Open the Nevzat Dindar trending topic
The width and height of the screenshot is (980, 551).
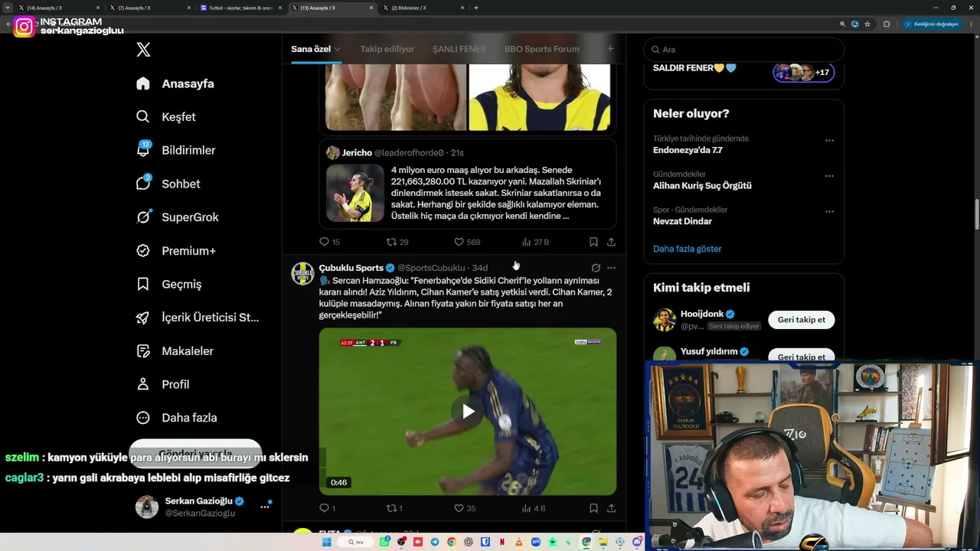[682, 221]
